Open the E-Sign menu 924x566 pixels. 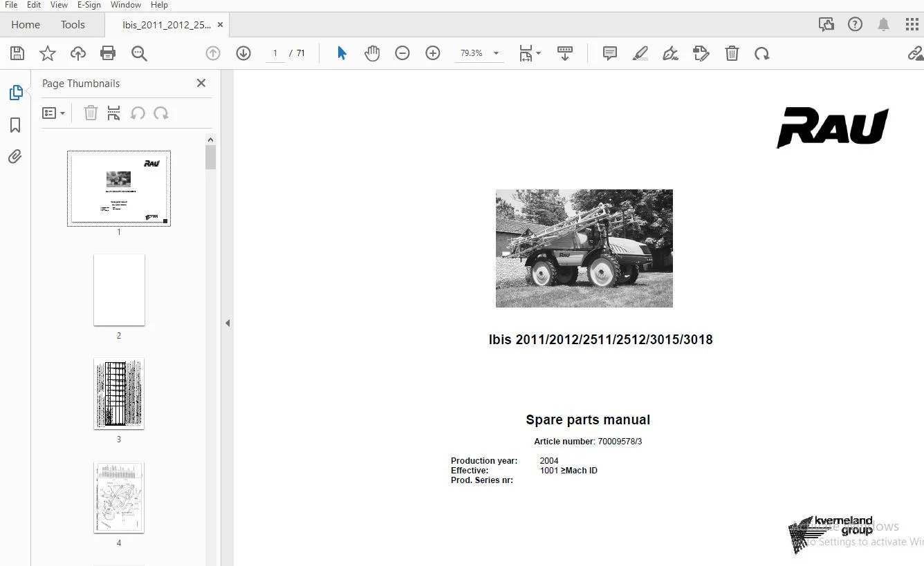89,5
